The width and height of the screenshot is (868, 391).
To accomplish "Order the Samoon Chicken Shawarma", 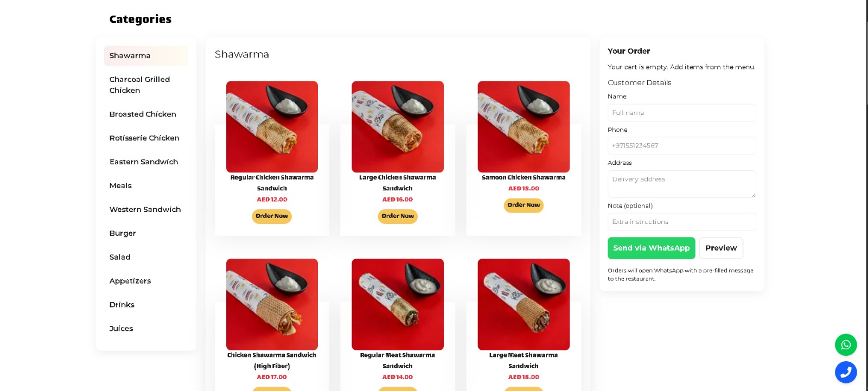I will coord(524,206).
